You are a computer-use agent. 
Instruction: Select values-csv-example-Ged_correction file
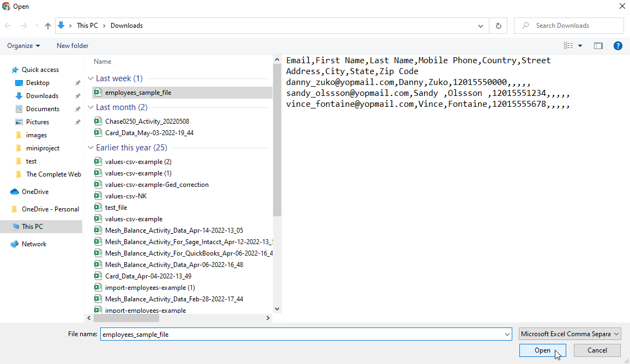tap(157, 184)
